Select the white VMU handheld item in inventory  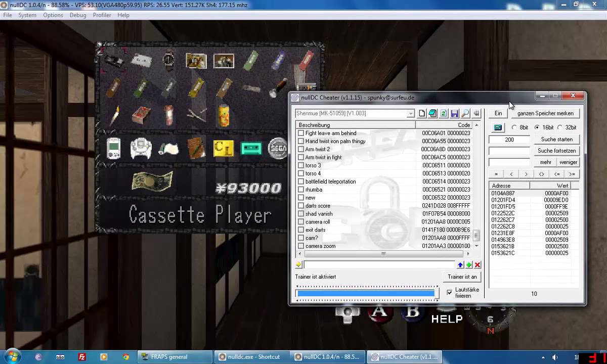coord(113,148)
